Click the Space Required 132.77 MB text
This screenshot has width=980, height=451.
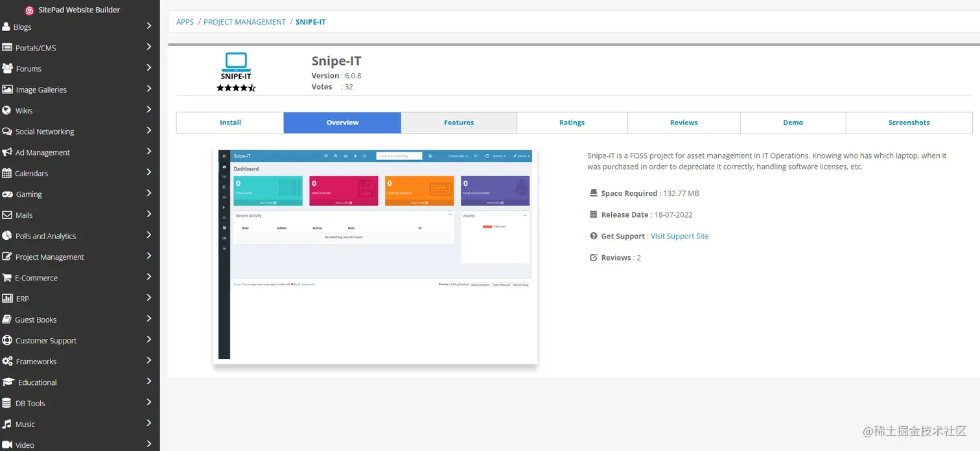click(650, 193)
